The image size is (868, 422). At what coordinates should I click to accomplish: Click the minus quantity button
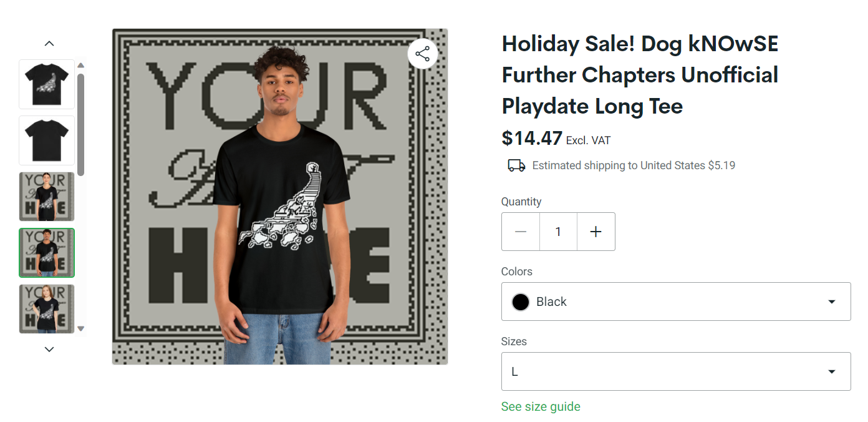click(x=521, y=232)
